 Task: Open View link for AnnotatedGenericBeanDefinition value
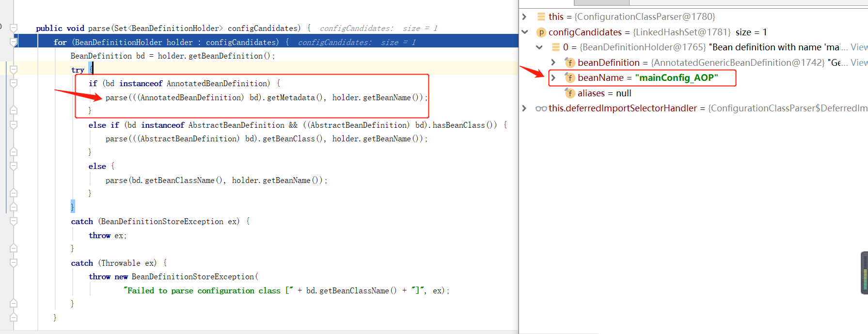click(859, 62)
